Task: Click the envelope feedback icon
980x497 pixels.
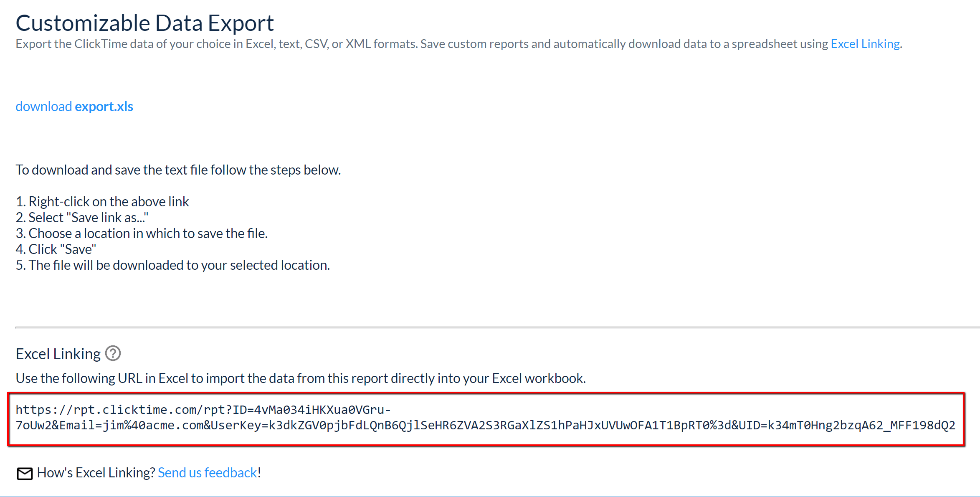Action: click(25, 473)
